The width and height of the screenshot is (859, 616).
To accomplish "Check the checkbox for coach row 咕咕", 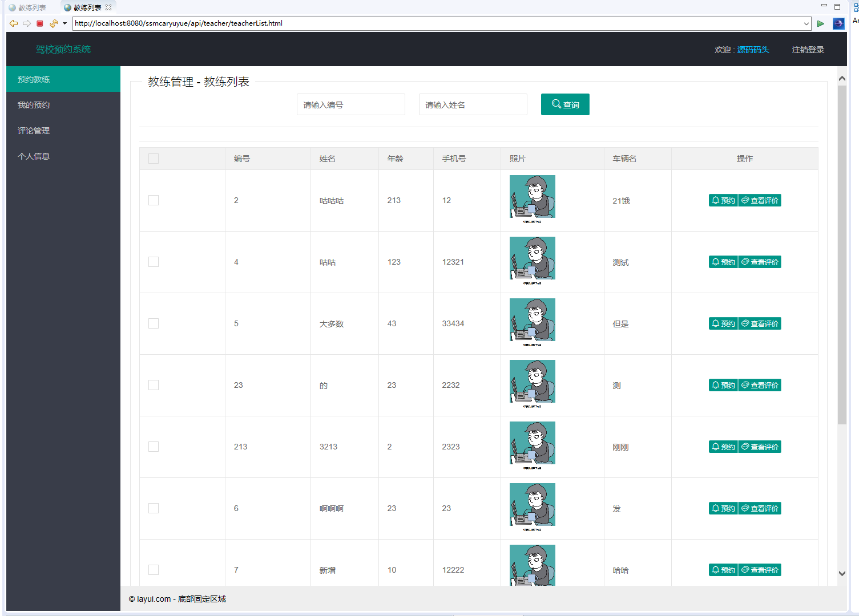I will (x=154, y=262).
